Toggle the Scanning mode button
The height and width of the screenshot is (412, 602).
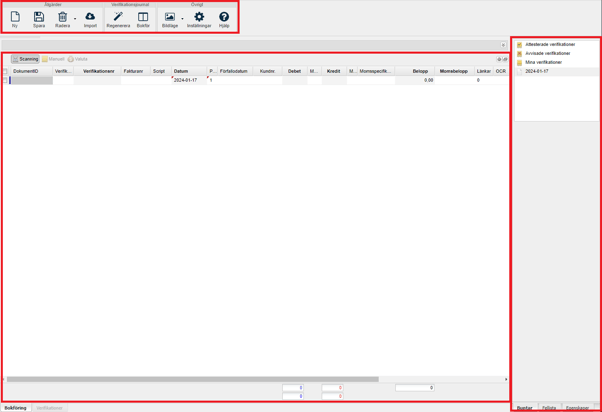click(x=25, y=59)
